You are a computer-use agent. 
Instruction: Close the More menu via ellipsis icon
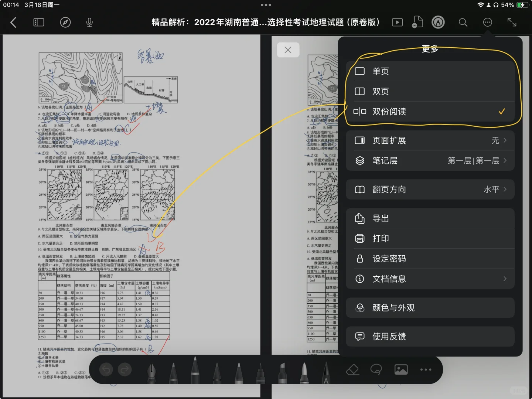[x=488, y=23]
